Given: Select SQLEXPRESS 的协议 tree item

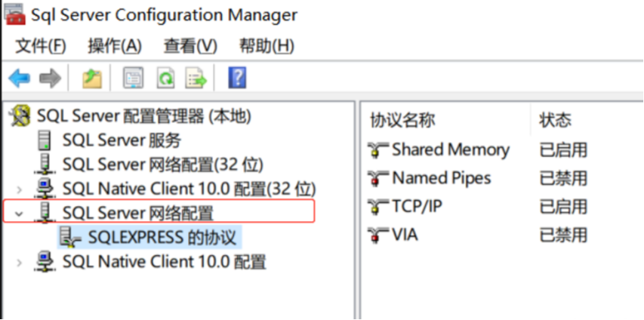Looking at the screenshot, I should [x=162, y=238].
